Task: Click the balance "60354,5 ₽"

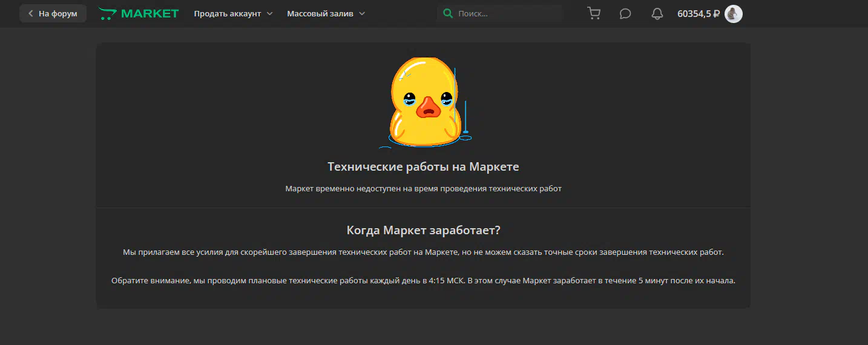Action: (x=699, y=13)
